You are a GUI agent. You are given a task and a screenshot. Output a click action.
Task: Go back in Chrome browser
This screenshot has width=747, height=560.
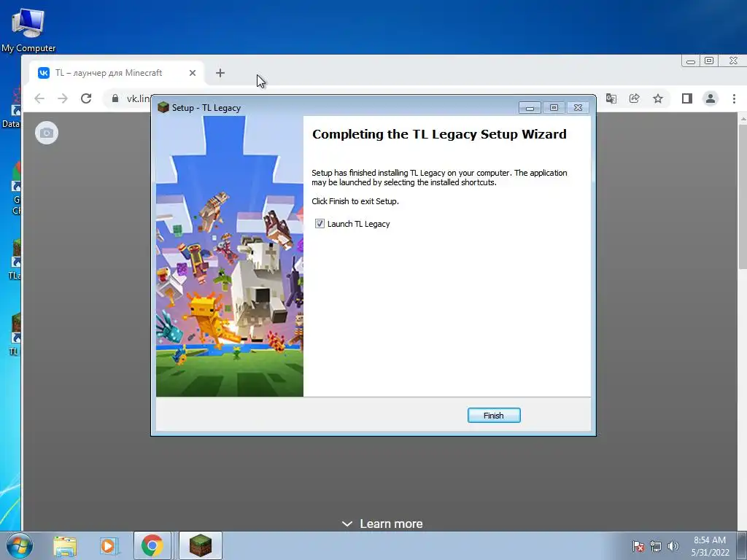(39, 98)
